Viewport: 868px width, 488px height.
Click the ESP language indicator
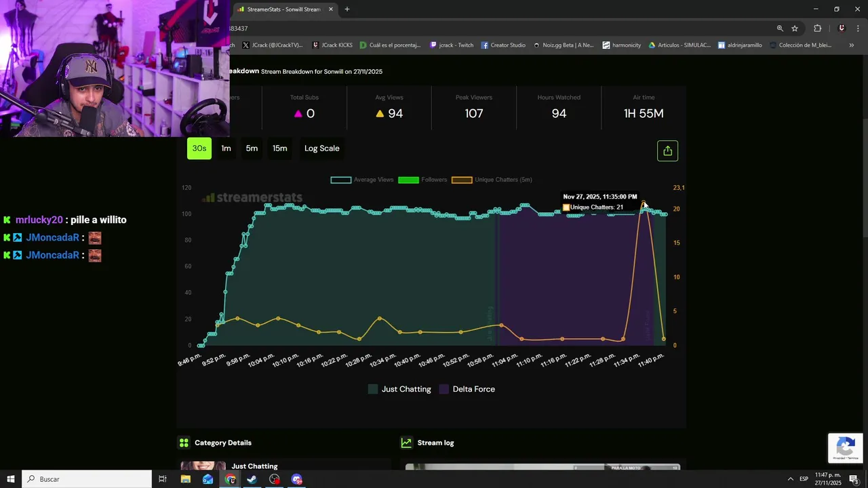[x=804, y=479]
